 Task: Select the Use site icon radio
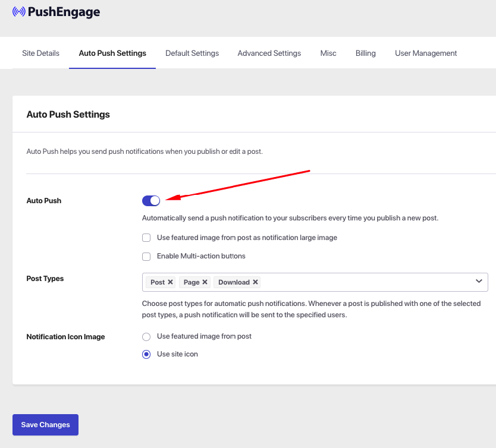[x=146, y=355]
